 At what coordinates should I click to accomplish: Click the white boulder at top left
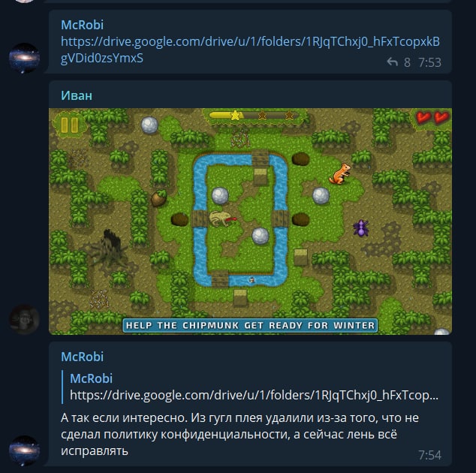coord(149,125)
